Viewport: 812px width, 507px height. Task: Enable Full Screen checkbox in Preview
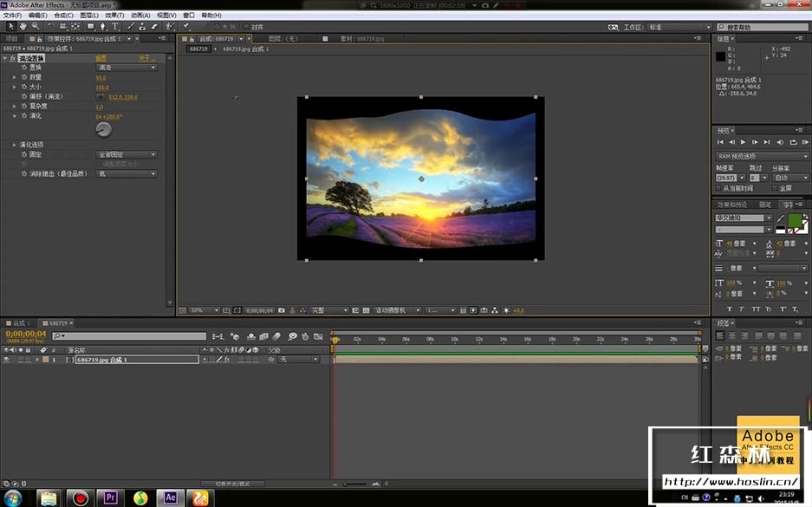click(x=776, y=189)
